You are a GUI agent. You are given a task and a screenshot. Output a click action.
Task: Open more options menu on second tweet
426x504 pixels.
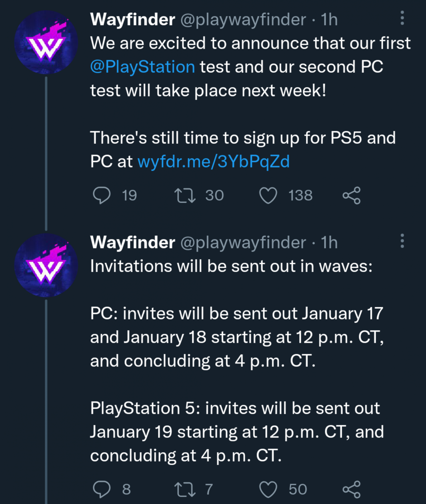pos(402,241)
